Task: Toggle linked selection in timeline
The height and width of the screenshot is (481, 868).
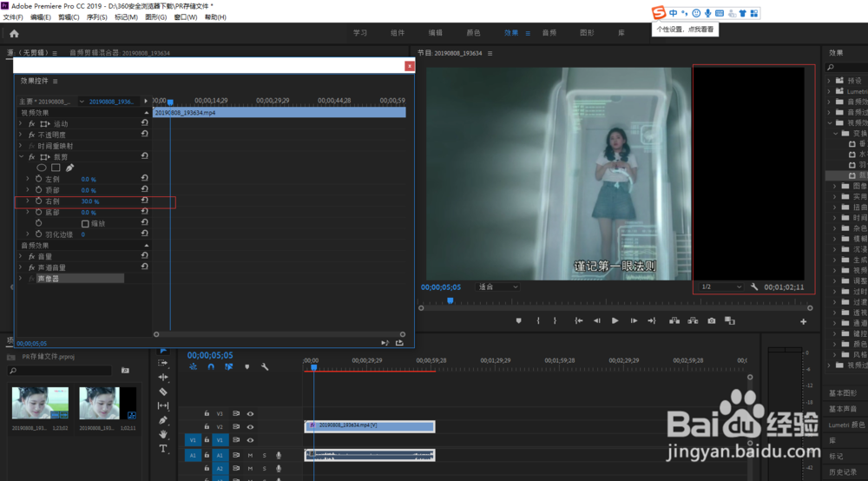Action: (x=228, y=367)
